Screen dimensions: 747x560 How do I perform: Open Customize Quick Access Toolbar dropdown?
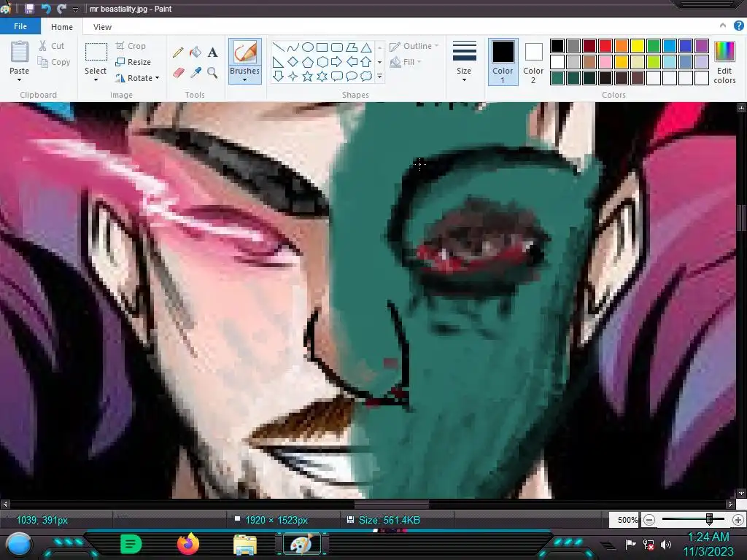click(x=75, y=9)
